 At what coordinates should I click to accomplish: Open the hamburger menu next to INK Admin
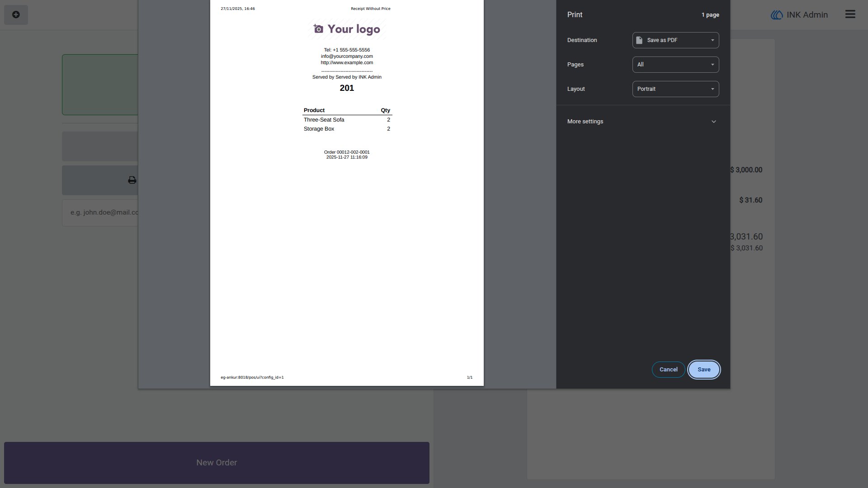850,14
